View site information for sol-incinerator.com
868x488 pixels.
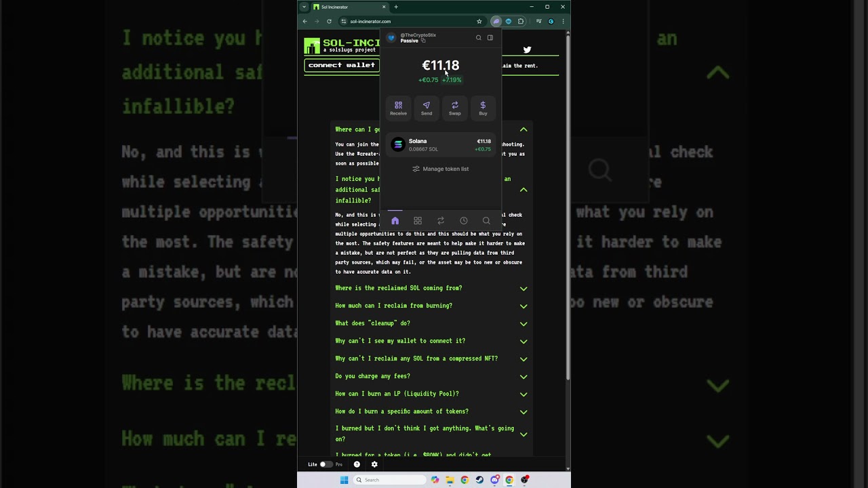tap(344, 21)
